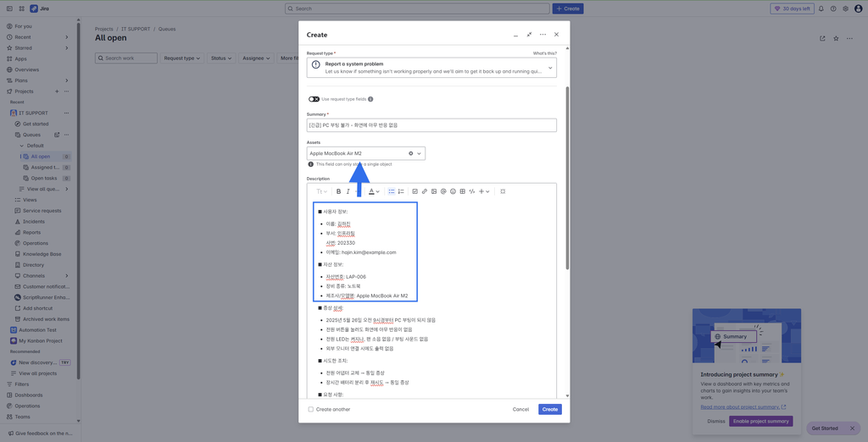Check the Create another checkbox
Image resolution: width=868 pixels, height=442 pixels.
click(x=310, y=409)
